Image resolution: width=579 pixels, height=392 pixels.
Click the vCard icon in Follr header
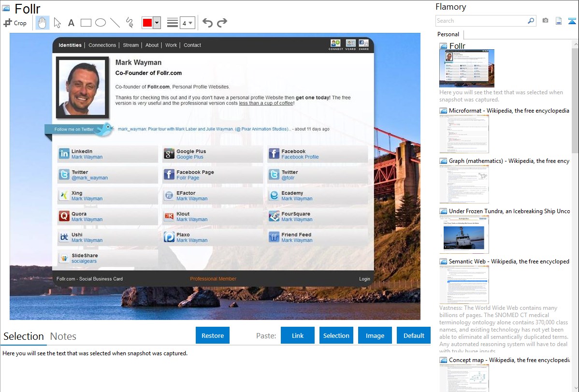350,44
